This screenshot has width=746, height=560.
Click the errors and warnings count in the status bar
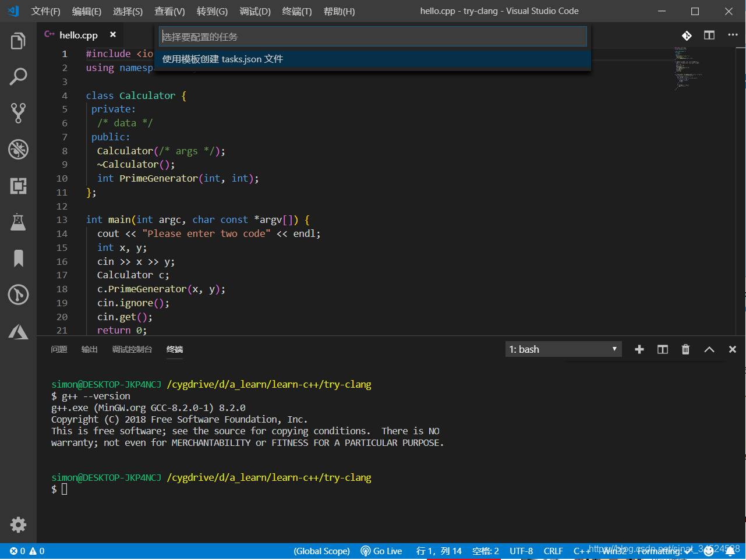tap(27, 551)
